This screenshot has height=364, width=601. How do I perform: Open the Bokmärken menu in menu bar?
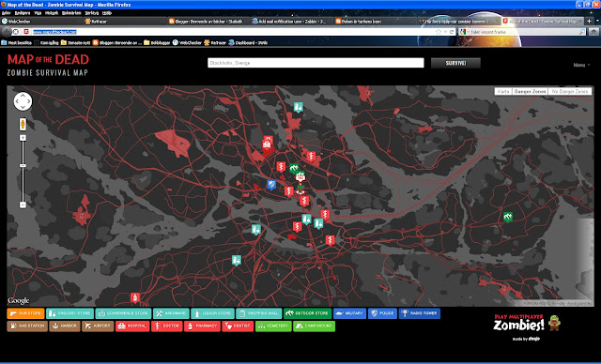click(71, 12)
